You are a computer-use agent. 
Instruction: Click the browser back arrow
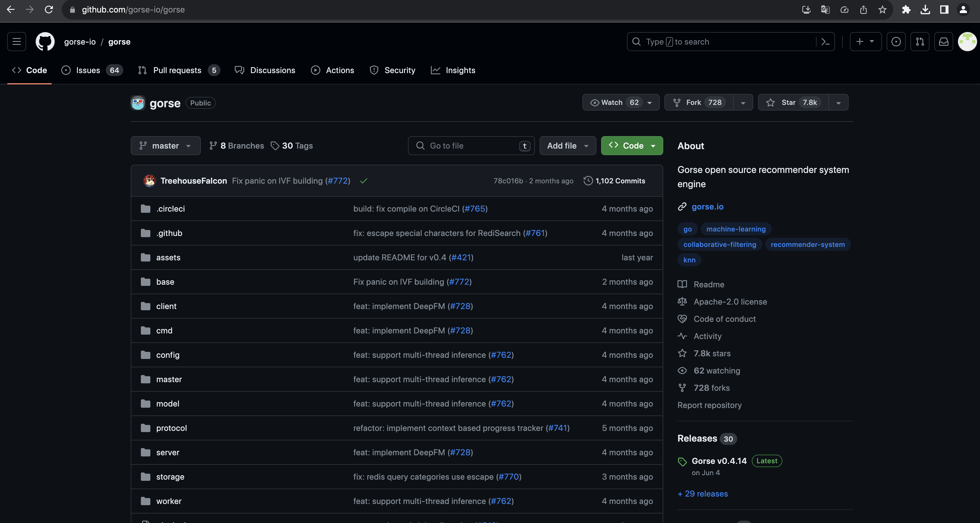11,10
